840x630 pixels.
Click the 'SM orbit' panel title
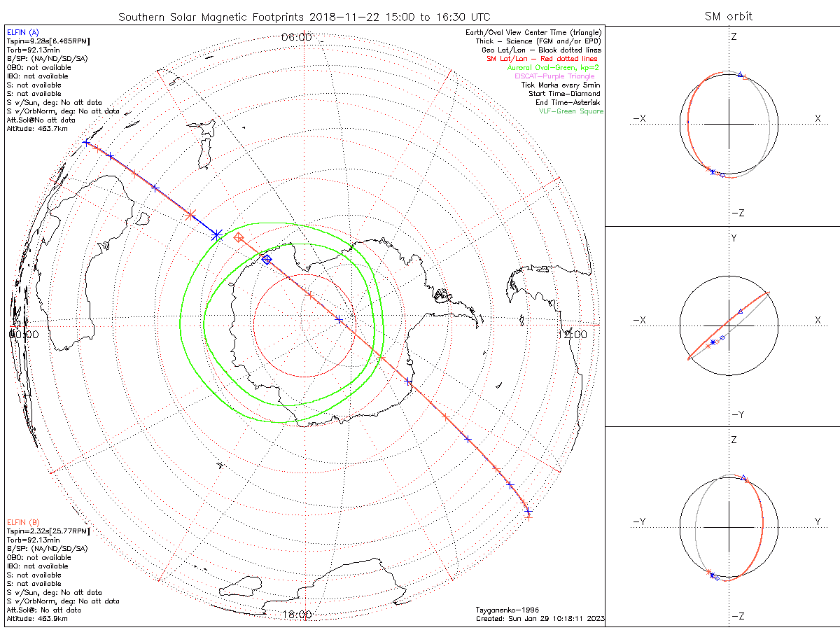pyautogui.click(x=730, y=16)
